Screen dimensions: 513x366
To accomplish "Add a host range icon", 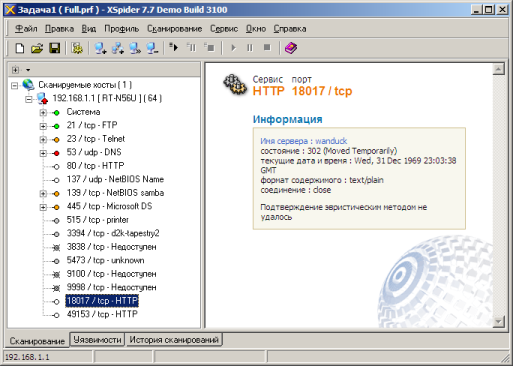I will pyautogui.click(x=118, y=48).
